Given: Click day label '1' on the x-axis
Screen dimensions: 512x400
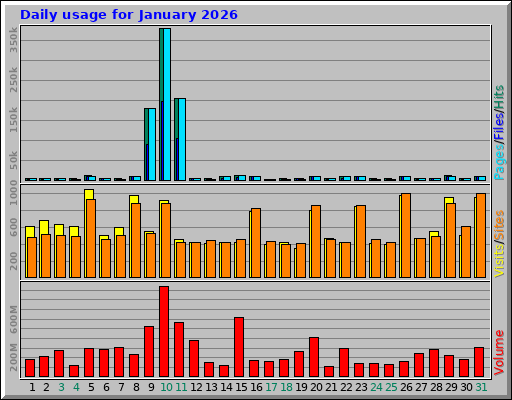Looking at the screenshot, I should [32, 387].
